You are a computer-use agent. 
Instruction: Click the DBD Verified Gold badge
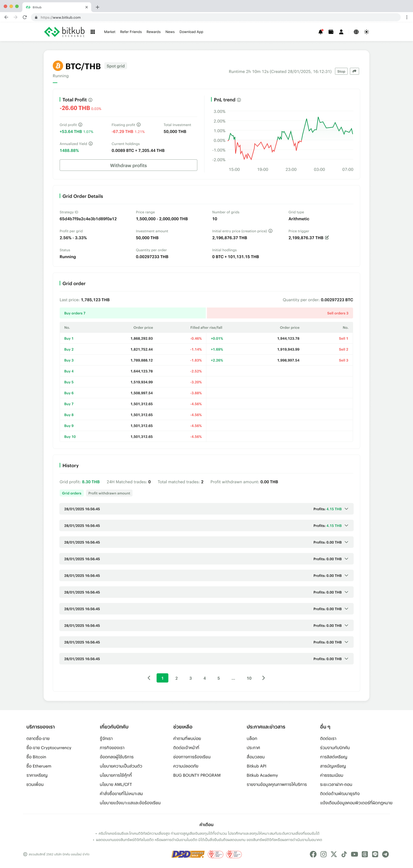point(188,854)
